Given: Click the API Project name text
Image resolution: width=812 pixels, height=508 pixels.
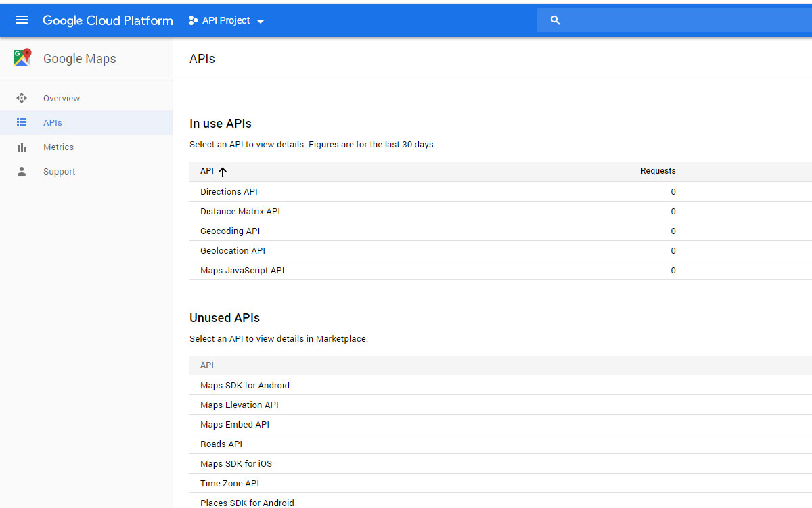Looking at the screenshot, I should [226, 20].
